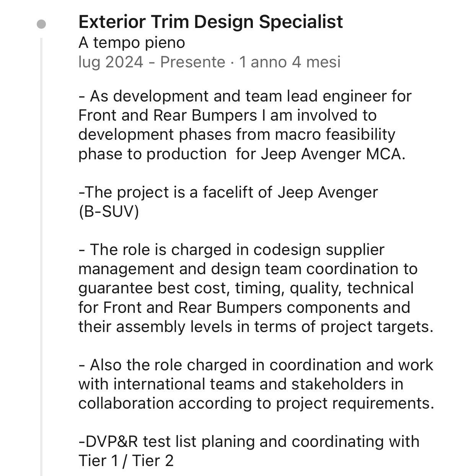Click the "Also the role charged in coordination" line

click(256, 365)
